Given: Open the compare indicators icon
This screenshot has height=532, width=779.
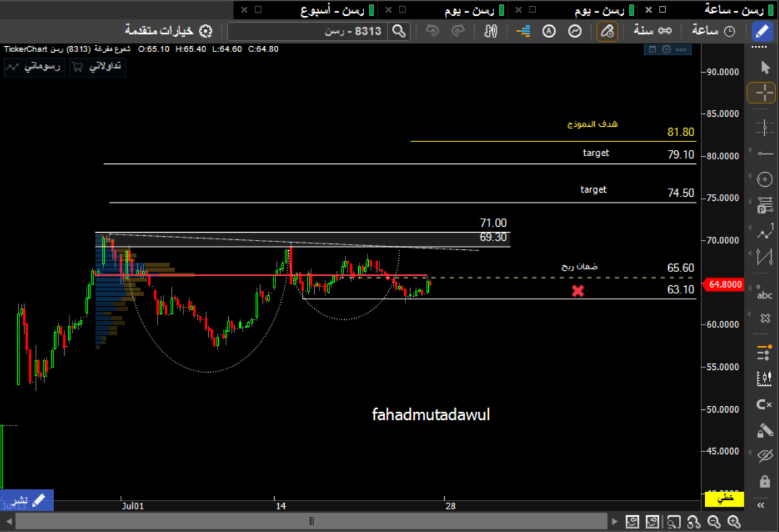Looking at the screenshot, I should coord(491,31).
